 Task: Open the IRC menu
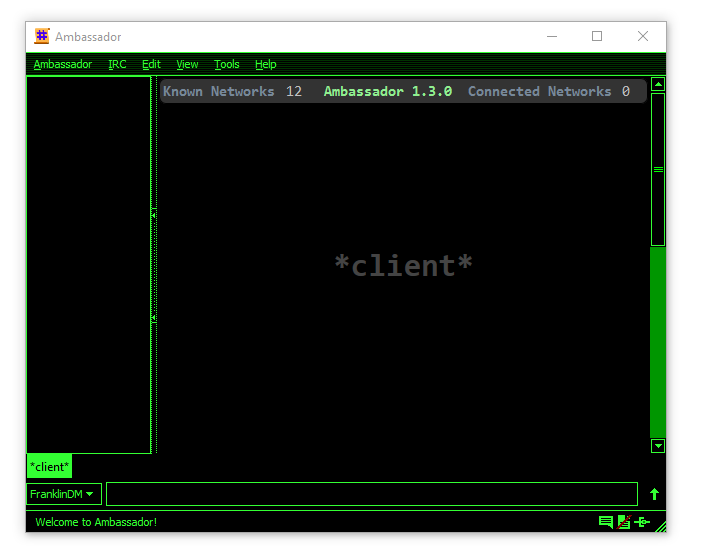tap(117, 64)
